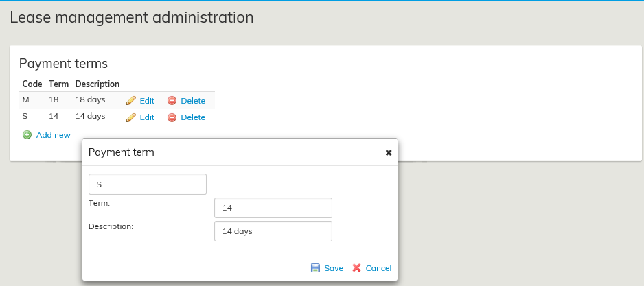
Task: Cancel the dialog via Cancel text
Action: 378,268
